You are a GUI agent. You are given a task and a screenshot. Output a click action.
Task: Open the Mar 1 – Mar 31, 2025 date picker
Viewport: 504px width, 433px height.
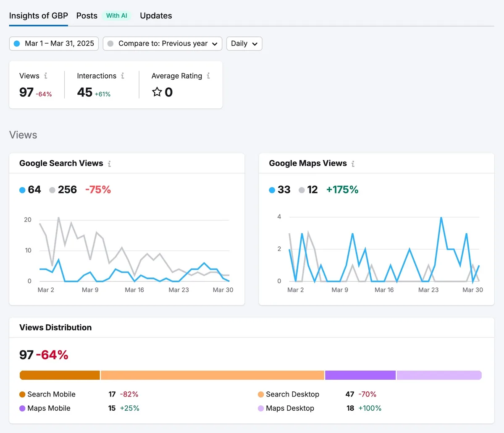click(x=54, y=44)
